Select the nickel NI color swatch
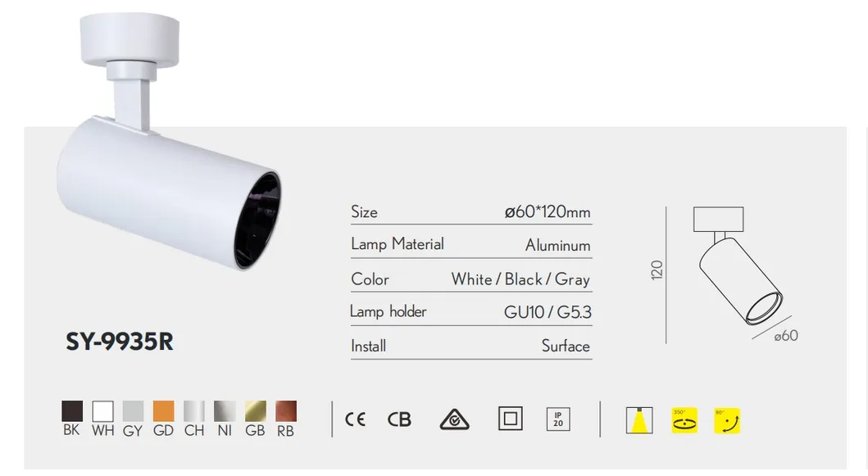868x476 pixels. (225, 411)
